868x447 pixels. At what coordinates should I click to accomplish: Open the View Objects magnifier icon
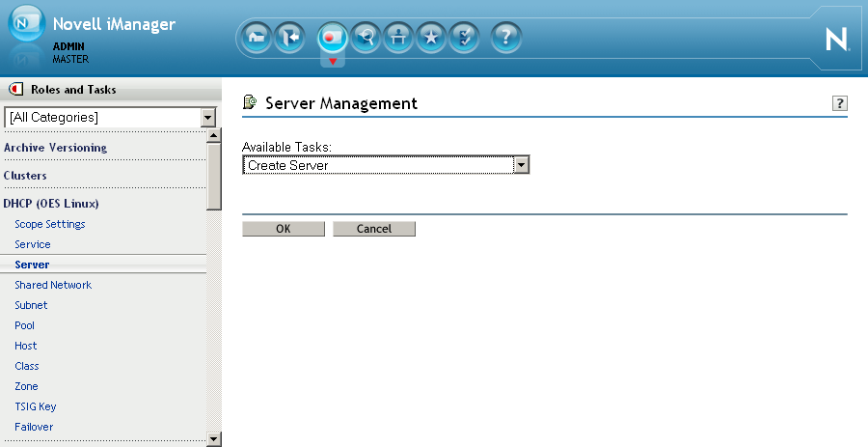tap(366, 38)
